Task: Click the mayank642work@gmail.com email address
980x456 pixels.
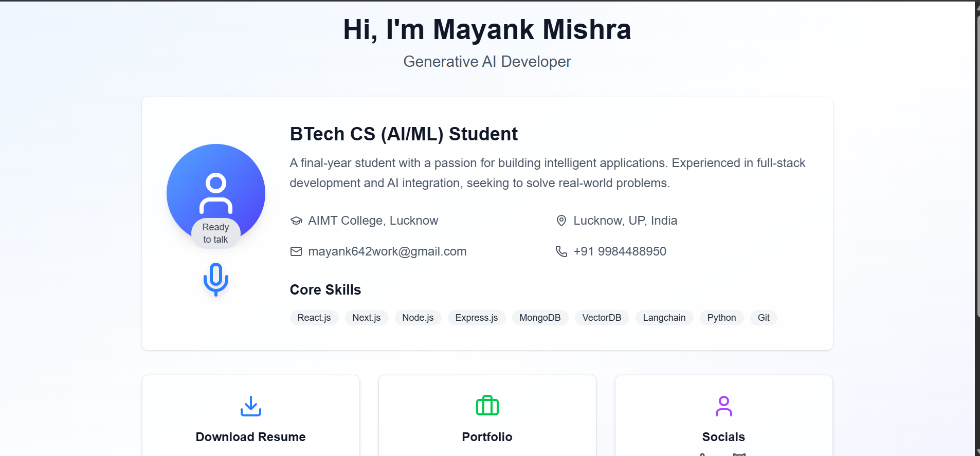Action: [x=387, y=251]
